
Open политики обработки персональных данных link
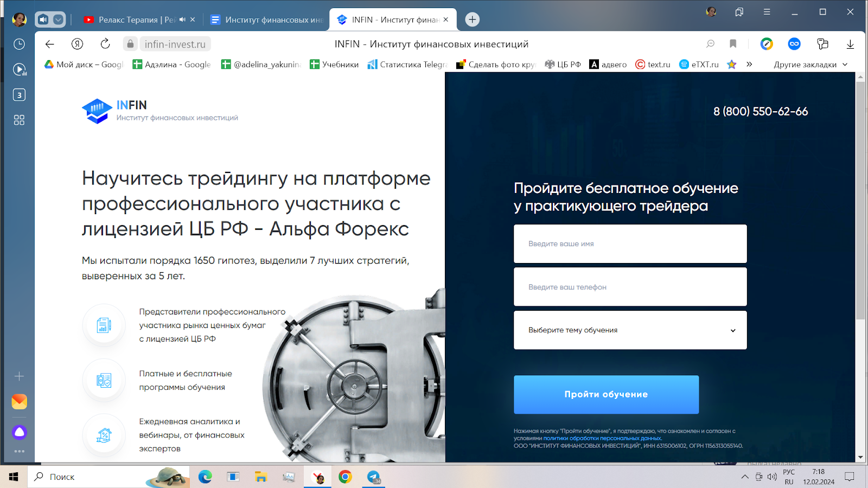pos(602,438)
